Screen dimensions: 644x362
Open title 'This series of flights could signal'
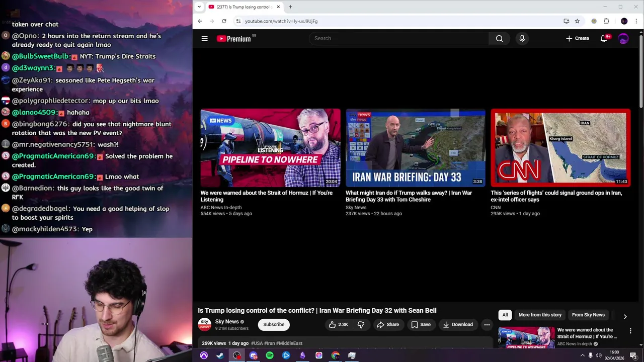pyautogui.click(x=556, y=196)
